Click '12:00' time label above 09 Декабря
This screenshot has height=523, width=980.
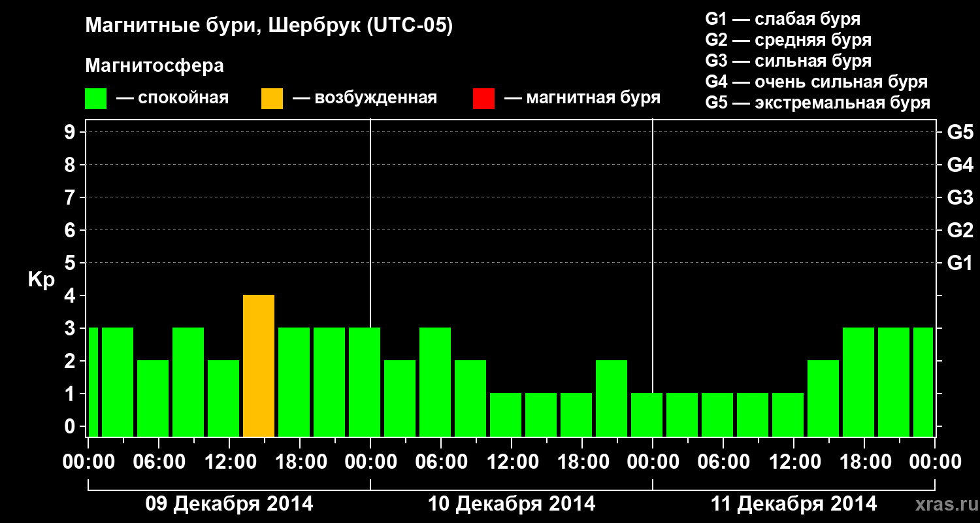229,462
